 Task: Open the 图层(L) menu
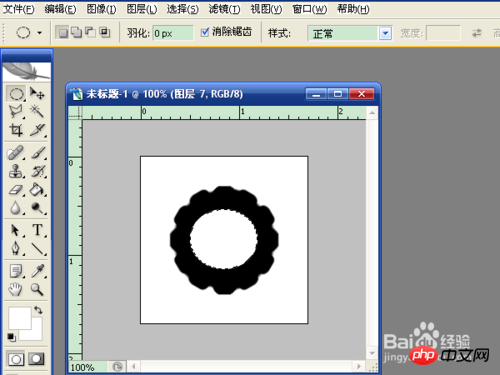(142, 9)
